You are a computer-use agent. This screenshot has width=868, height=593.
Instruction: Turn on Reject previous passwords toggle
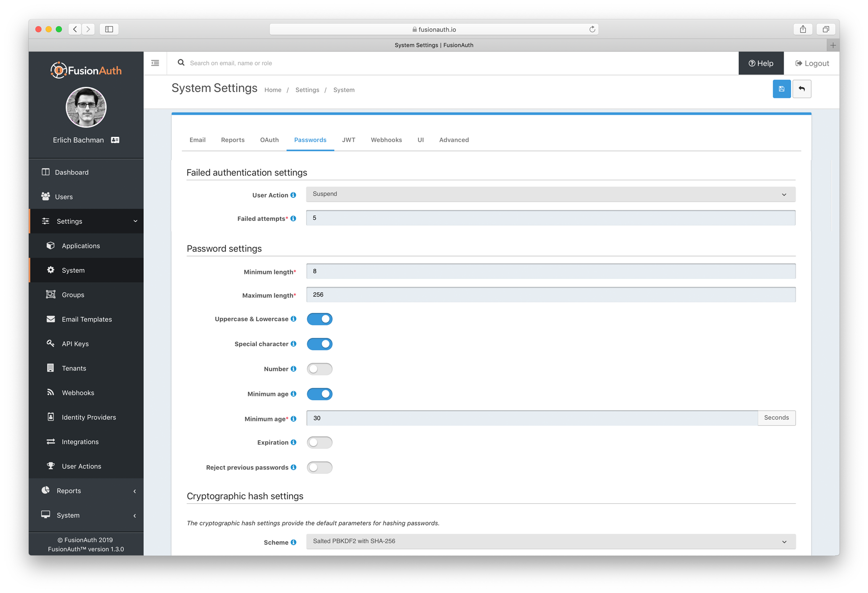click(x=319, y=468)
